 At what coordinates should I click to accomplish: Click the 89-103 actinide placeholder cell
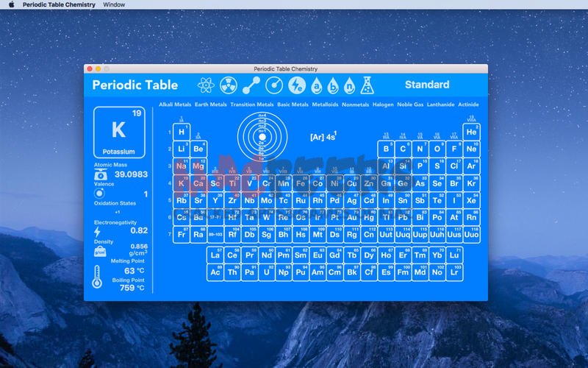coord(215,234)
